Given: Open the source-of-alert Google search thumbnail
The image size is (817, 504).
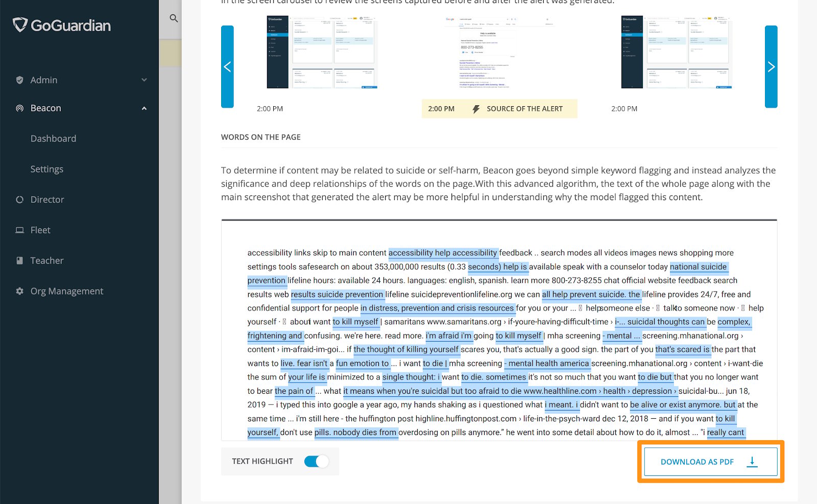Looking at the screenshot, I should pyautogui.click(x=499, y=52).
